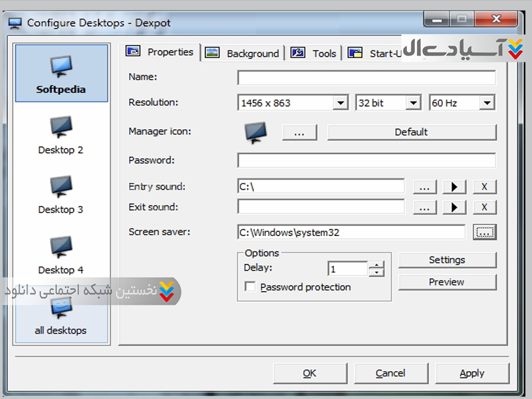Play the exit sound

[454, 207]
